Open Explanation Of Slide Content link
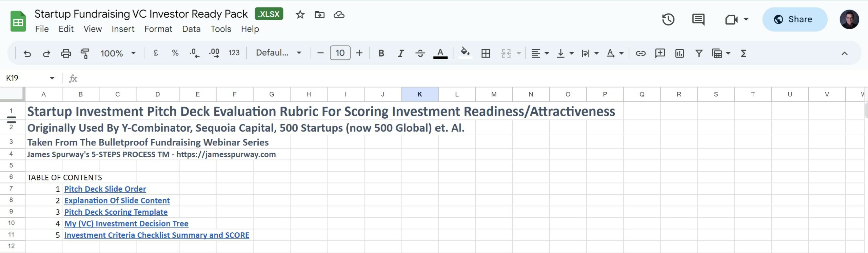Image resolution: width=868 pixels, height=253 pixels. click(x=117, y=200)
